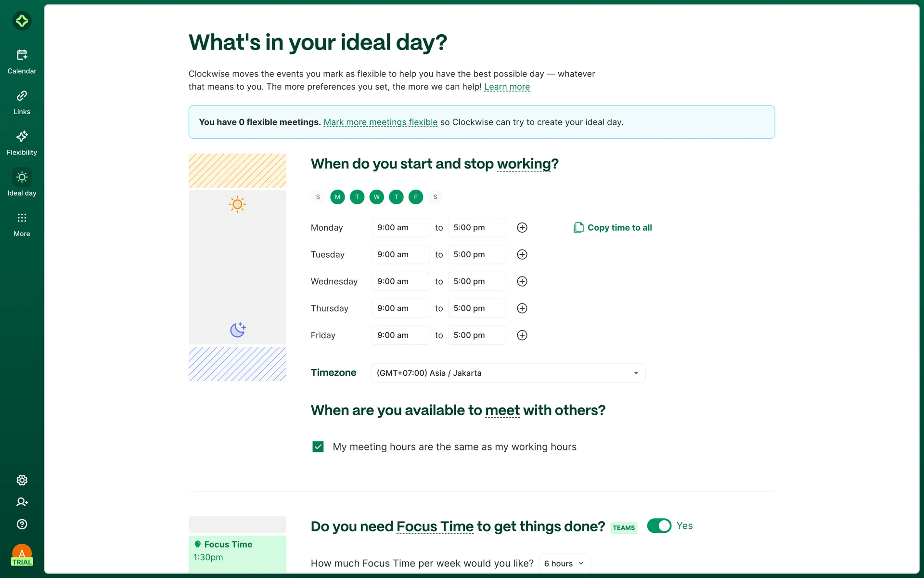Open the help question mark icon
Image resolution: width=924 pixels, height=578 pixels.
click(x=22, y=524)
